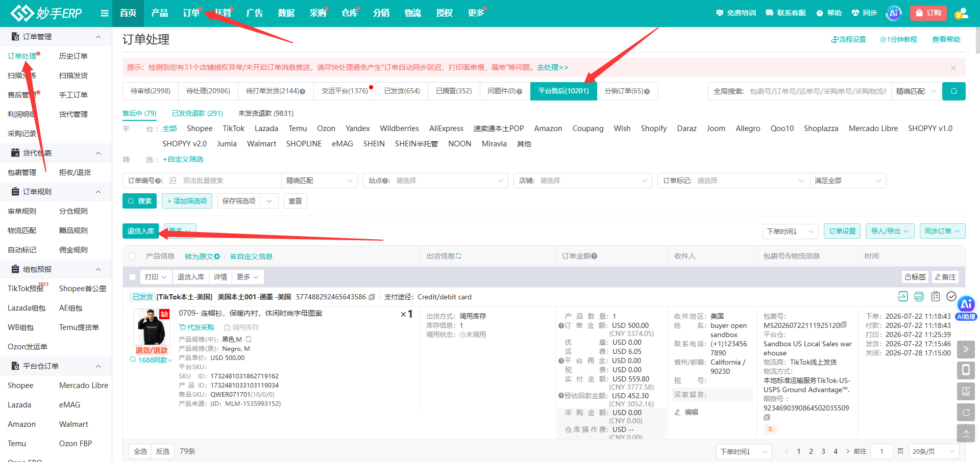The image size is (980, 462).
Task: Click the order's circle checkmark icon
Action: point(951,296)
